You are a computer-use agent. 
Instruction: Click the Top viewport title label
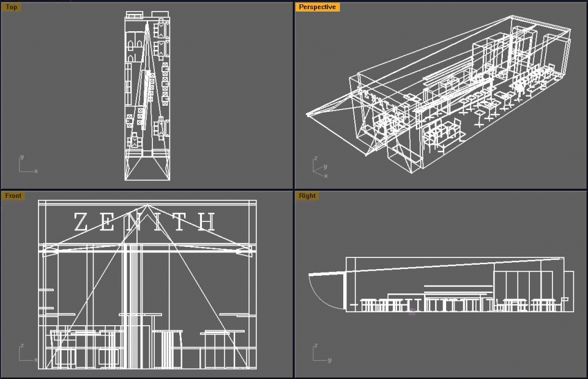12,7
